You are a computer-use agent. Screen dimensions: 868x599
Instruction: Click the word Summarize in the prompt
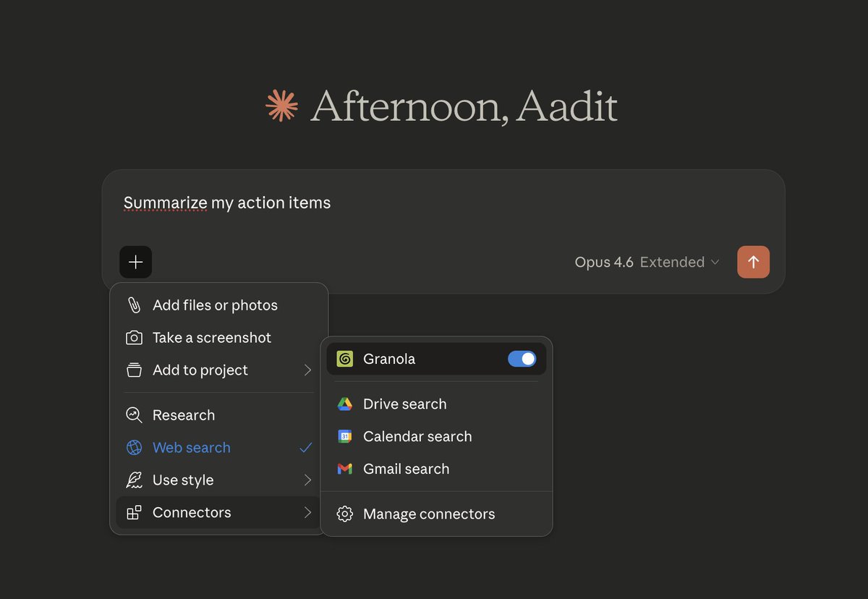click(x=166, y=203)
